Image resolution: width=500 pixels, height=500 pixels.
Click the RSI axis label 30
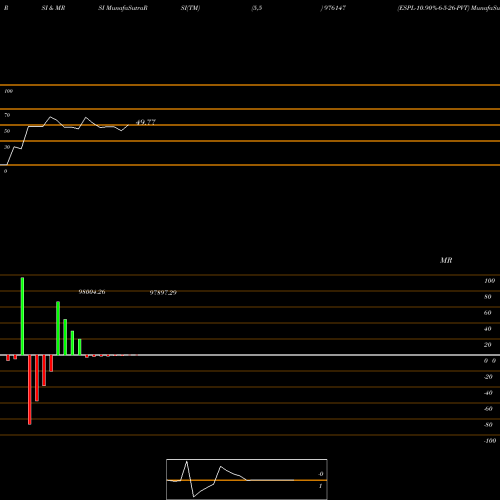click(x=7, y=147)
